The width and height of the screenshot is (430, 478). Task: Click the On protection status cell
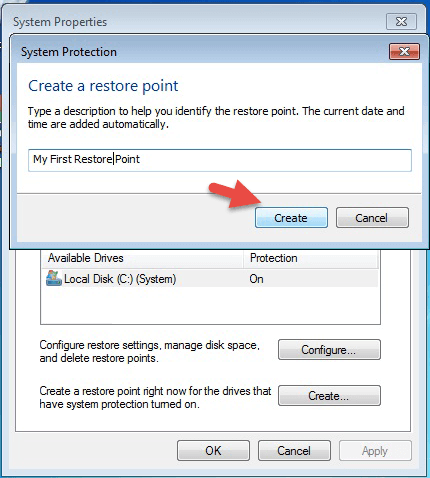coord(256,279)
